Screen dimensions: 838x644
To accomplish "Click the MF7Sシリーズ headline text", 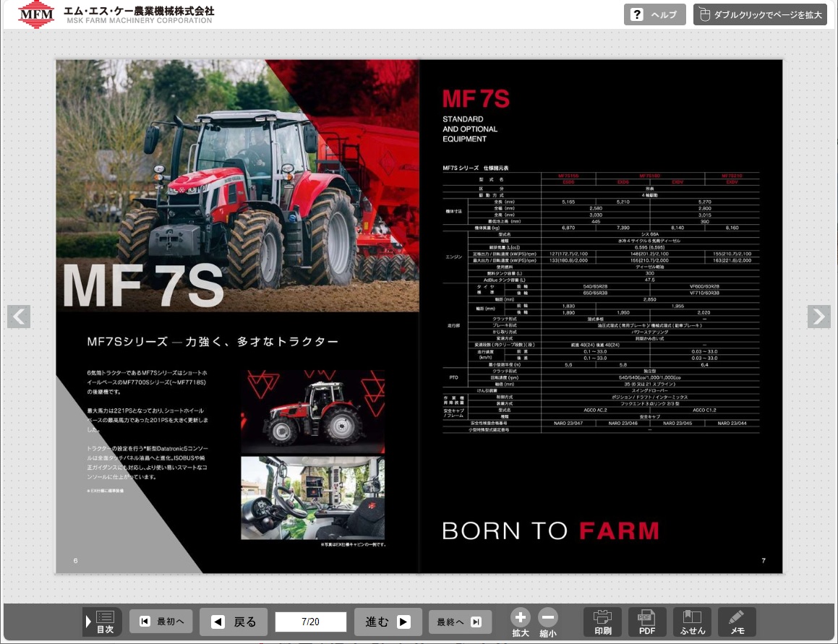I will point(213,341).
